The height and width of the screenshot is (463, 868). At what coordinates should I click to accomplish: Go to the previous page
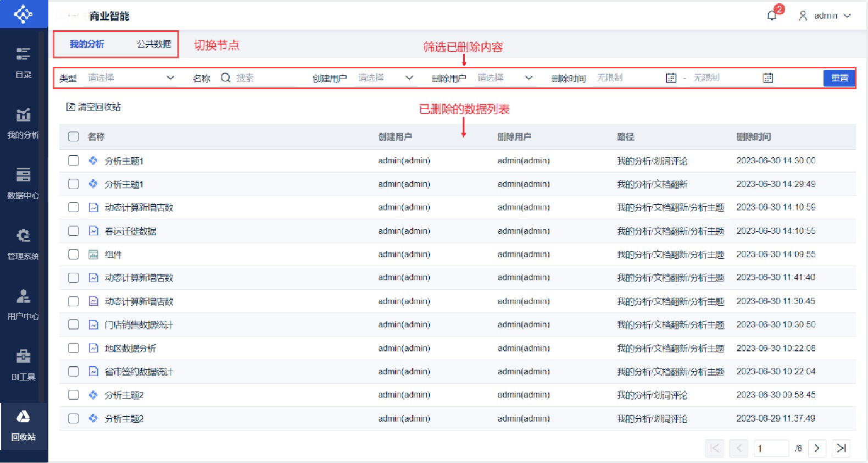pyautogui.click(x=739, y=448)
